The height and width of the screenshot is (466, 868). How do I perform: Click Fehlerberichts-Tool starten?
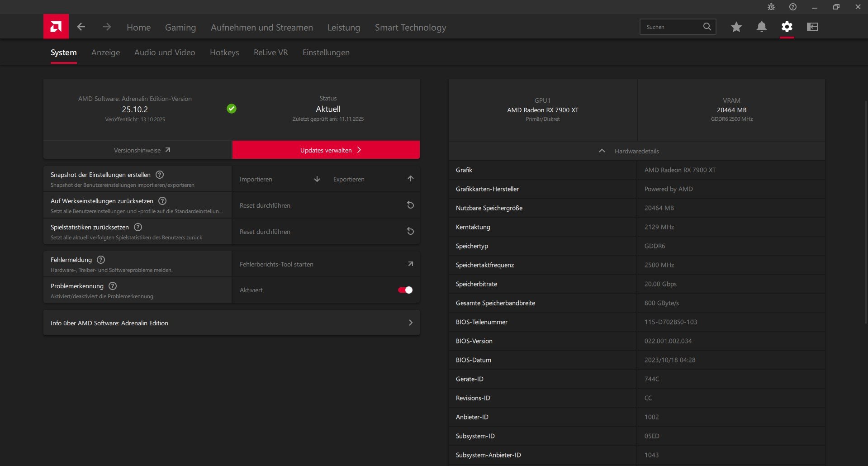point(276,264)
